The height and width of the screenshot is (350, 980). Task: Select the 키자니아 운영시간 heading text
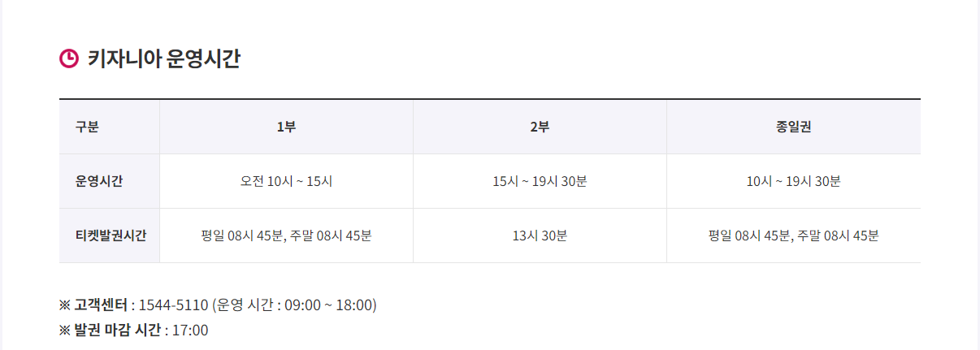[x=163, y=58]
